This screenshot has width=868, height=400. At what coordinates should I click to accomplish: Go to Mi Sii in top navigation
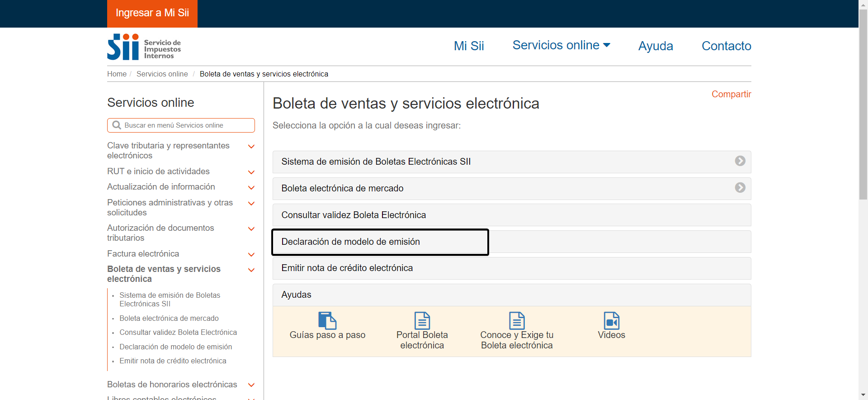click(x=469, y=46)
